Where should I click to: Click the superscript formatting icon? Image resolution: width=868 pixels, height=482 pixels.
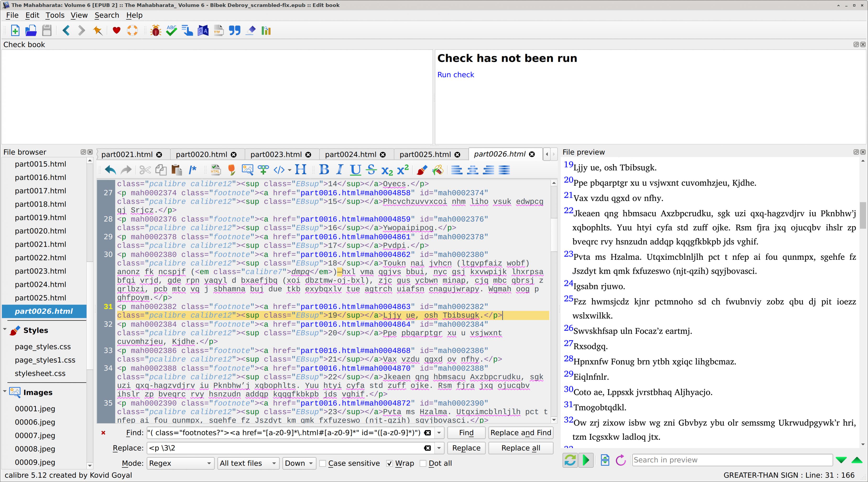pos(403,170)
